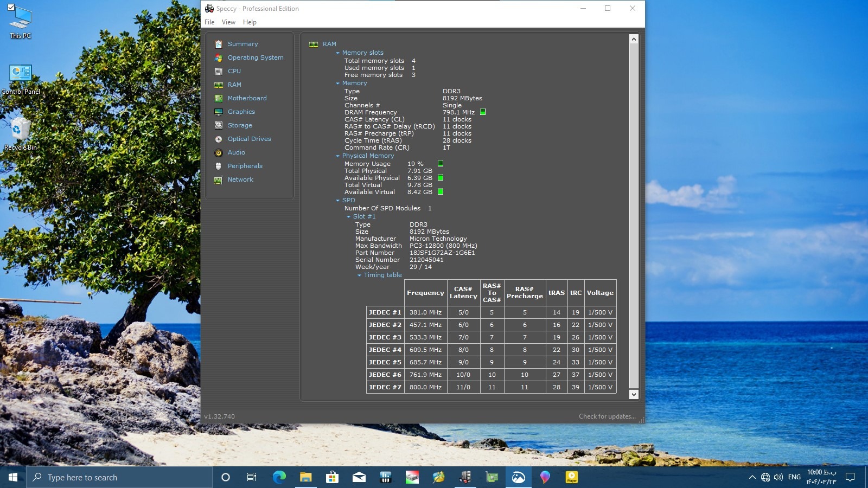Open Recycle Bin desktop icon
The height and width of the screenshot is (488, 868).
point(21,134)
